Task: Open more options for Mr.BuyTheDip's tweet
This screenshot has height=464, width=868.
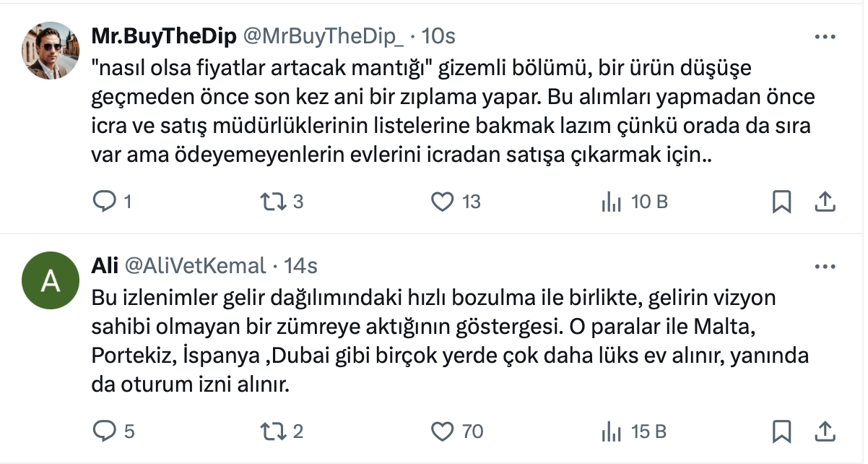Action: [825, 36]
